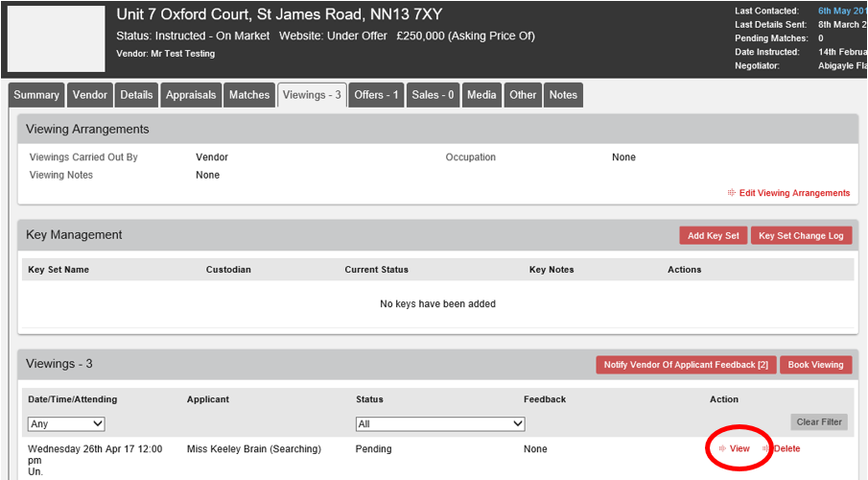Click the Last Contacted date link
868x480 pixels.
click(x=842, y=11)
